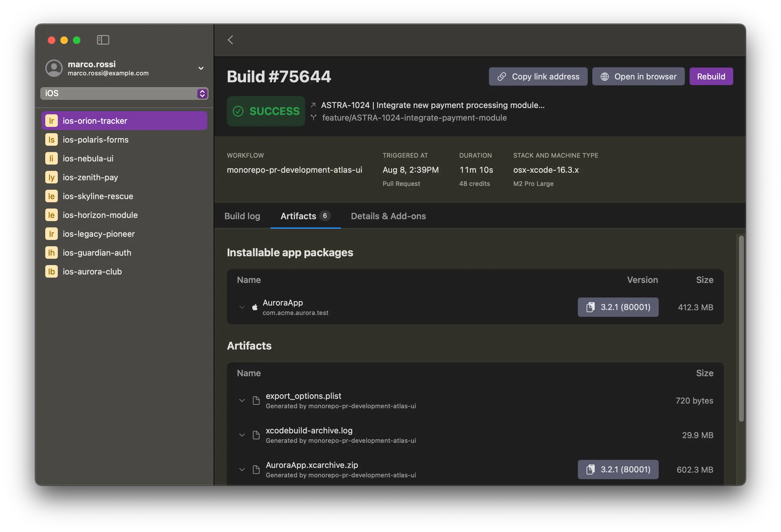Click workflow name monorepo-pr-development-atlas-ui
This screenshot has width=781, height=532.
click(294, 170)
